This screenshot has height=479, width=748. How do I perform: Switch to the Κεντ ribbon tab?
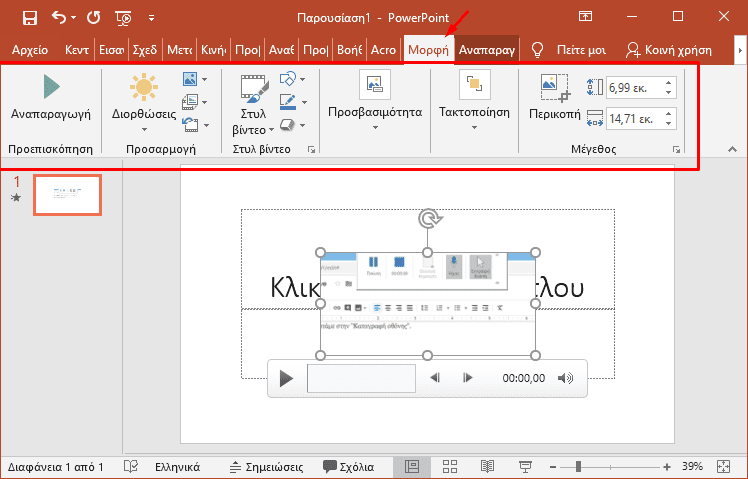(77, 50)
